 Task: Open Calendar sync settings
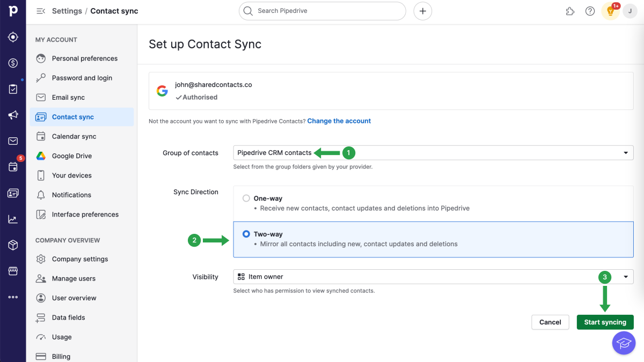[x=82, y=136]
